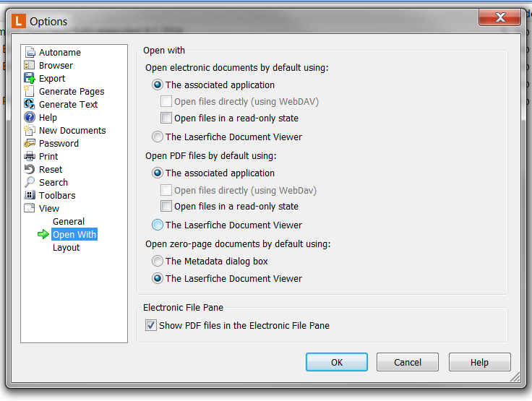Viewport: 532px width, 401px height.
Task: Click the Reset undo arrow icon
Action: pos(30,169)
